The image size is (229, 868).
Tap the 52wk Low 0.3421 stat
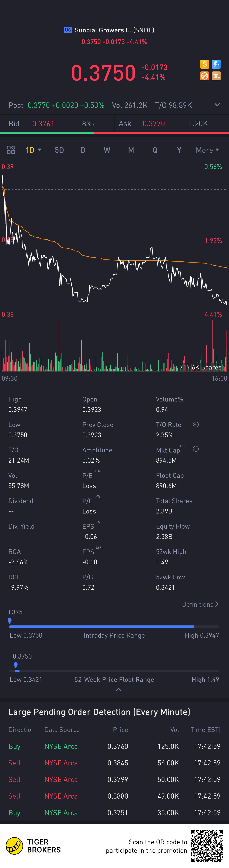pos(170,582)
